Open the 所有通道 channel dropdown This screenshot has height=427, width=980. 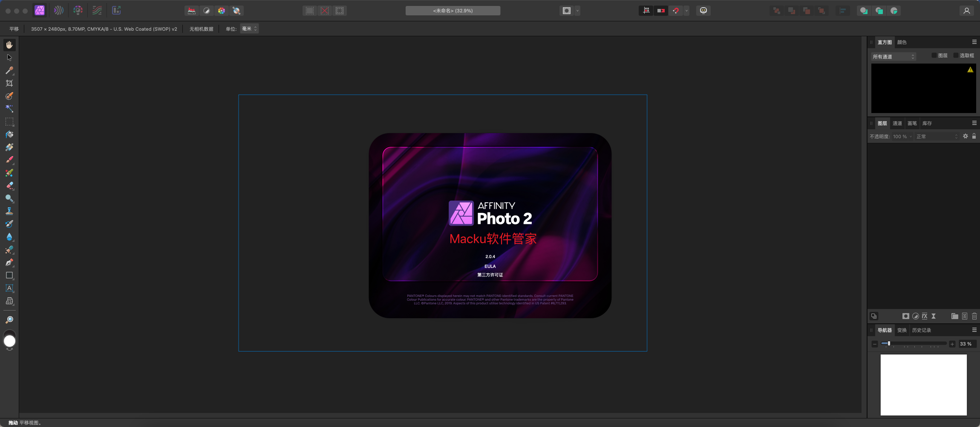(x=894, y=56)
